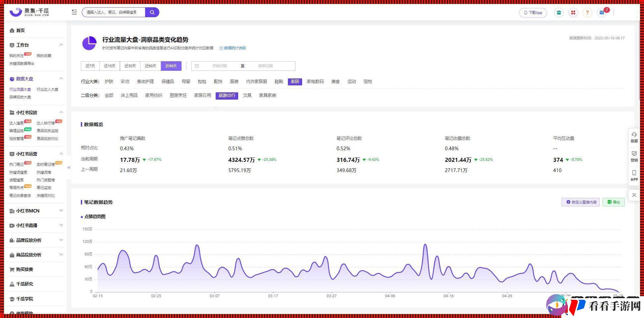
Task: Open the help question mark icon
Action: point(587,13)
